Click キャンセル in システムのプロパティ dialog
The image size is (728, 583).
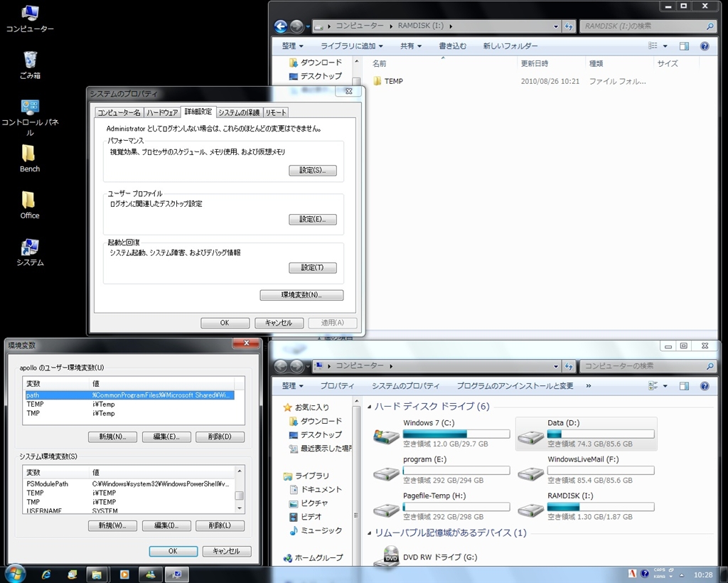(x=279, y=323)
